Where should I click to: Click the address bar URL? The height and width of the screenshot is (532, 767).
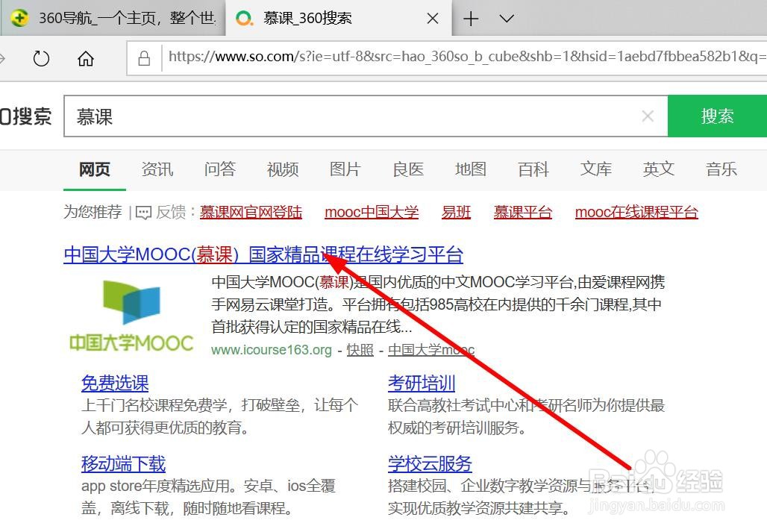tap(467, 57)
